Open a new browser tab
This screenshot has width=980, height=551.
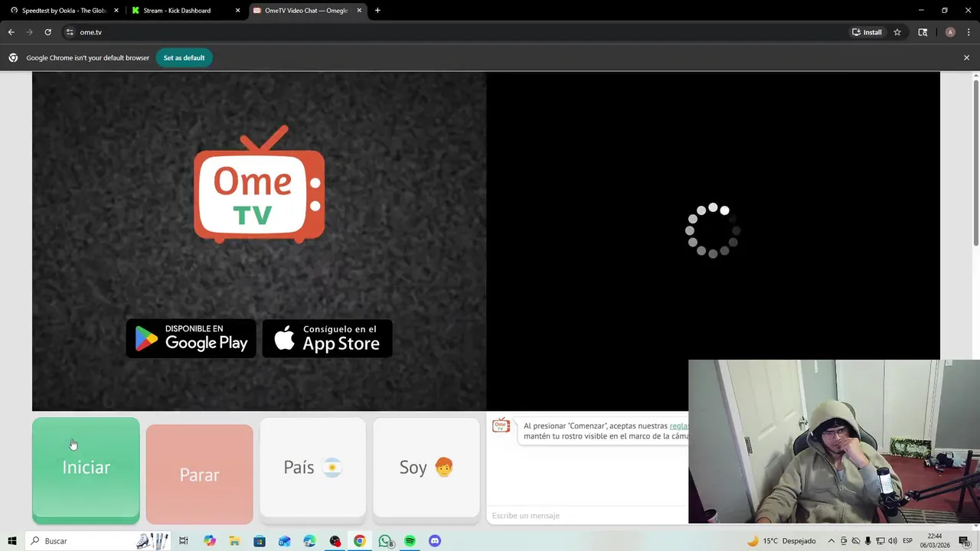(377, 11)
